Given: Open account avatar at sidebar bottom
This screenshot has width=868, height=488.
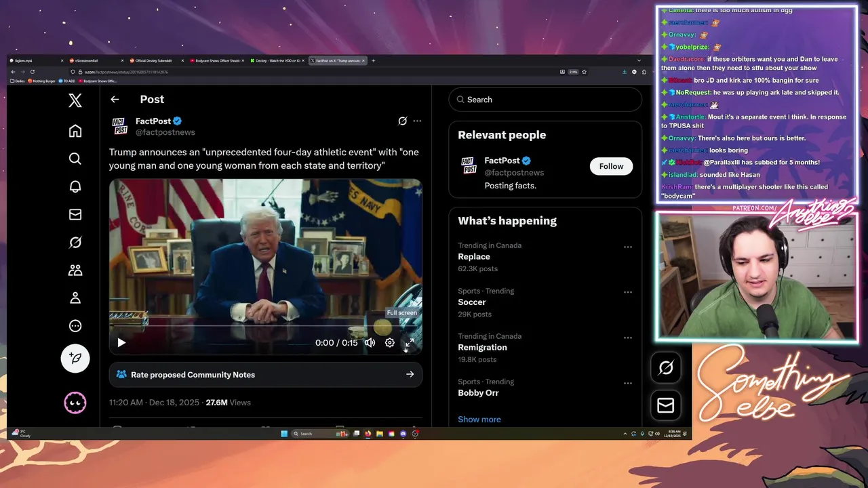Looking at the screenshot, I should pyautogui.click(x=75, y=403).
